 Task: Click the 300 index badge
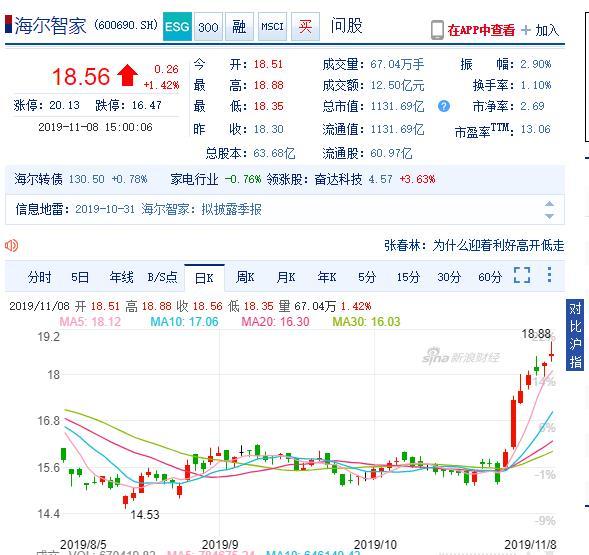coord(208,26)
